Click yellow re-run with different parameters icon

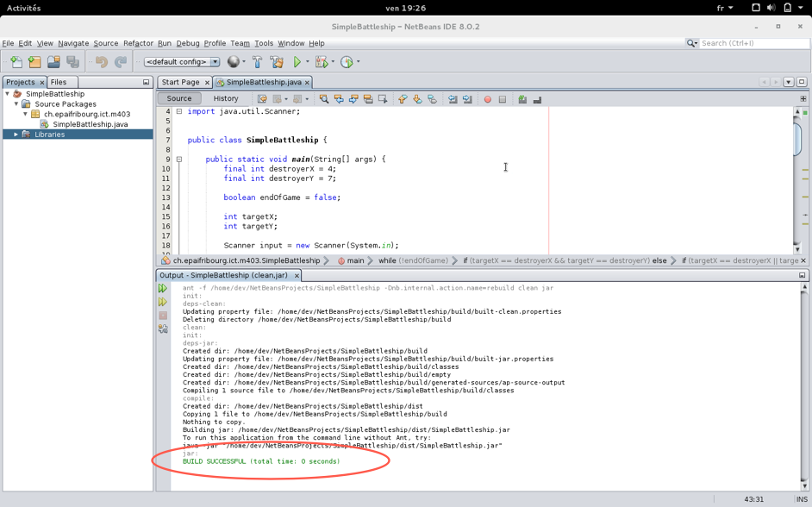click(163, 302)
